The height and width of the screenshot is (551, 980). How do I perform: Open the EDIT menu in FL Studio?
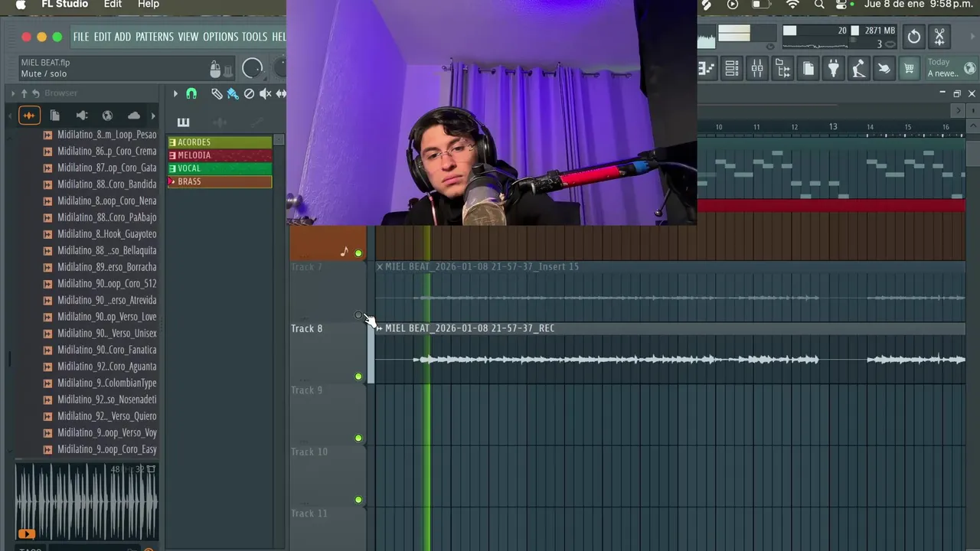[x=103, y=37]
